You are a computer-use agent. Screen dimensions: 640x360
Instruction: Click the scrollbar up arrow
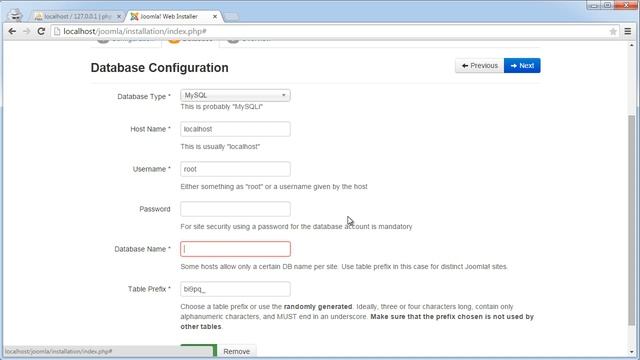tap(631, 45)
